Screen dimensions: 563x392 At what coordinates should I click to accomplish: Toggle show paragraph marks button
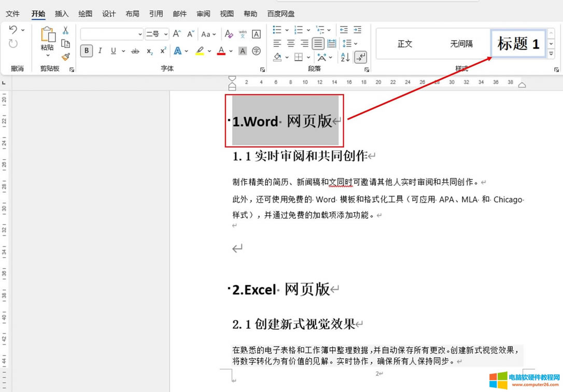click(360, 57)
